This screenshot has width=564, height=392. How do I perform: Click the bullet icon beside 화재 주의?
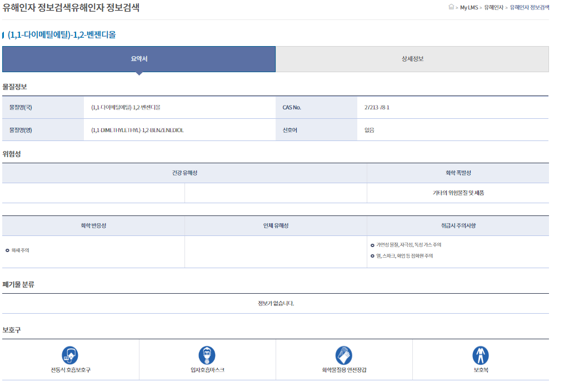coord(7,250)
